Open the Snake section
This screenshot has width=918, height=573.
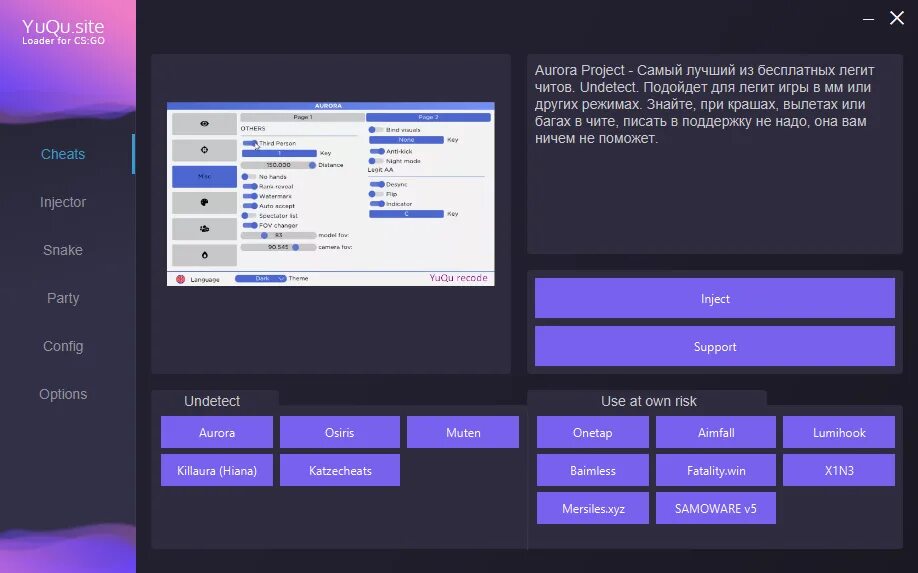click(x=63, y=250)
